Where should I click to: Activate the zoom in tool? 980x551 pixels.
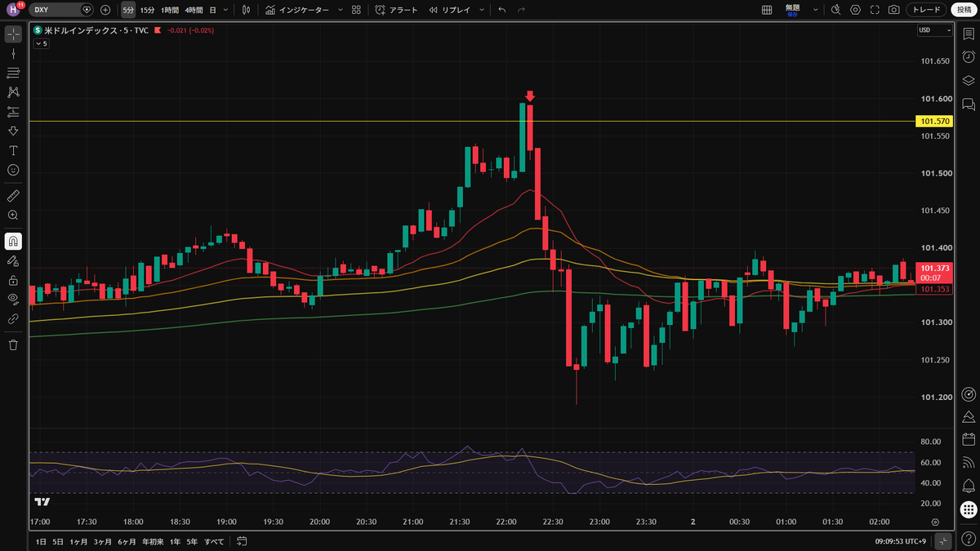(x=13, y=215)
